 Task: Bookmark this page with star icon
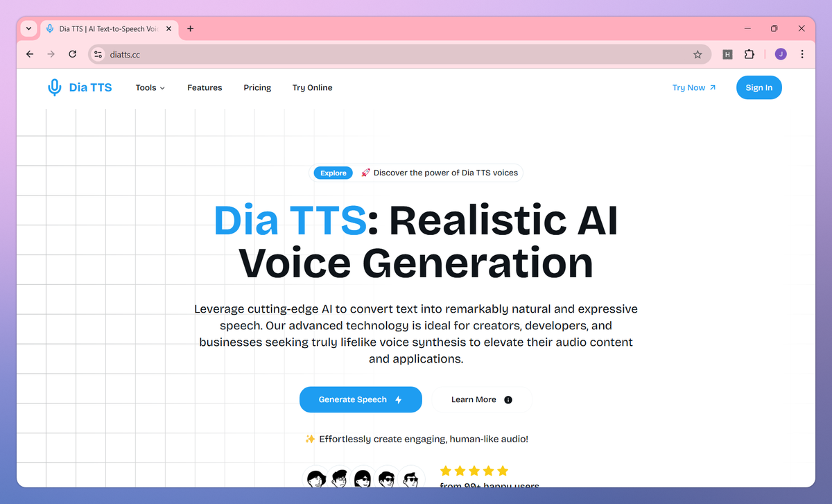pos(697,54)
